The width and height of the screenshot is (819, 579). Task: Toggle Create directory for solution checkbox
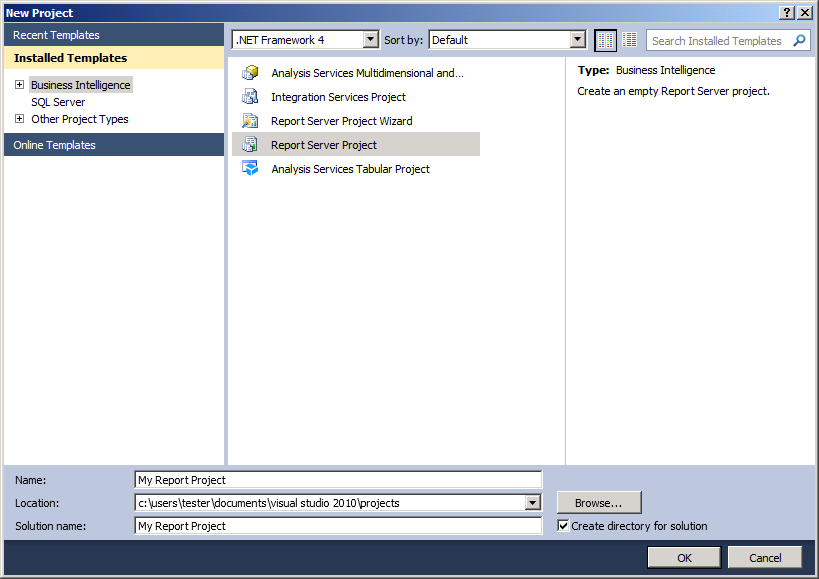pyautogui.click(x=563, y=525)
